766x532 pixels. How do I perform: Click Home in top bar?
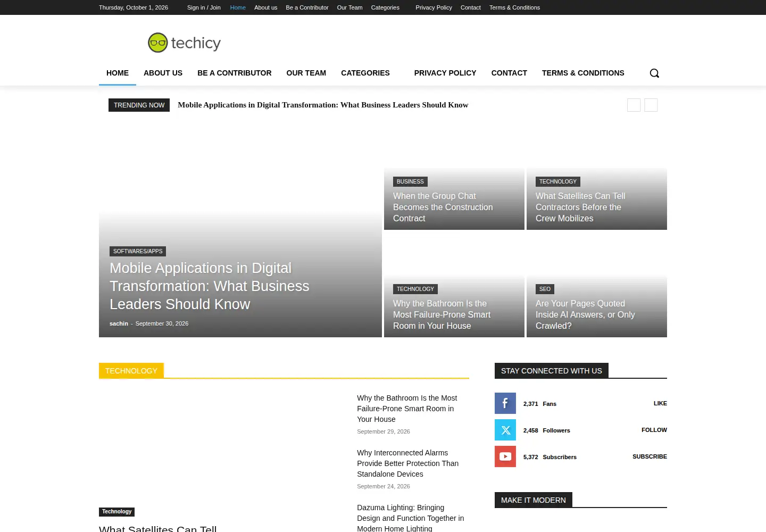click(238, 7)
